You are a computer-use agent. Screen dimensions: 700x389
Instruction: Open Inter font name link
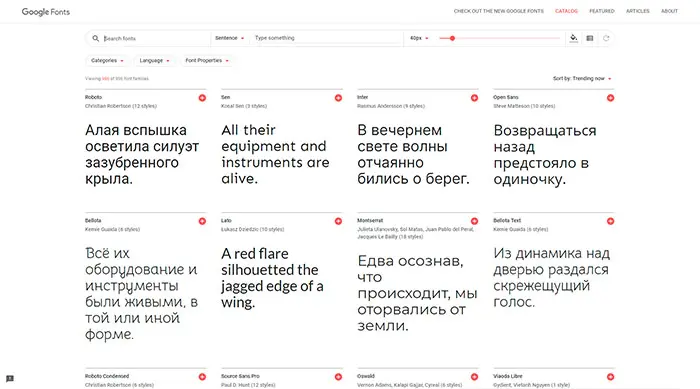pos(362,97)
